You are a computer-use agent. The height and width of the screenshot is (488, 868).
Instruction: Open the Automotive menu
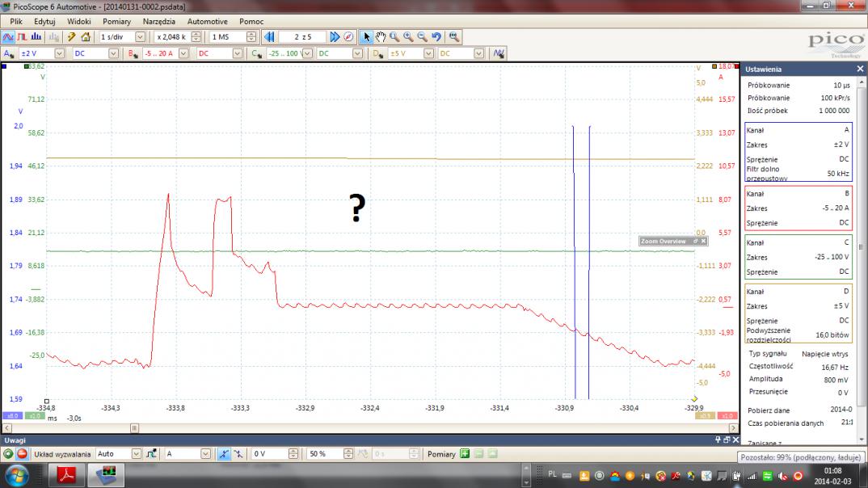point(207,21)
